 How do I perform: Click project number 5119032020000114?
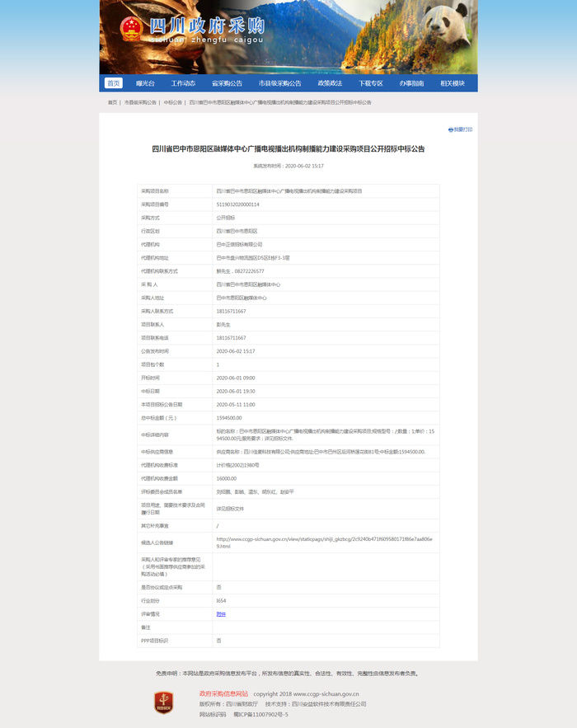click(x=237, y=204)
